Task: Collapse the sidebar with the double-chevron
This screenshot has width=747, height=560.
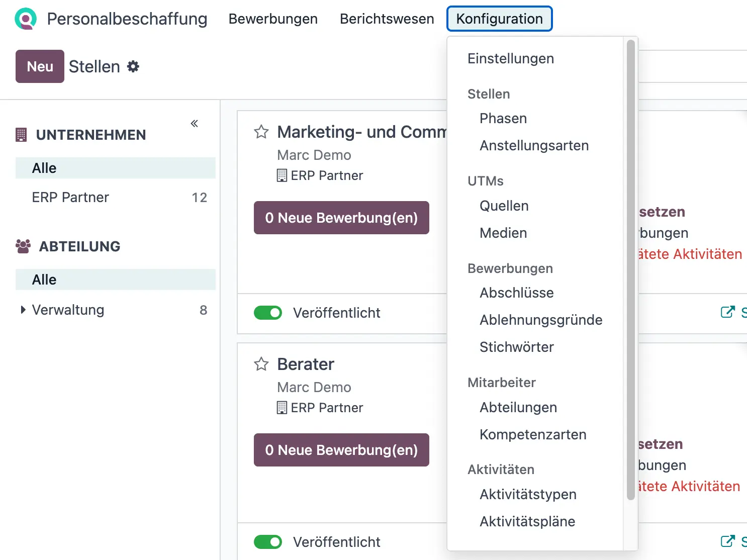Action: 194,123
